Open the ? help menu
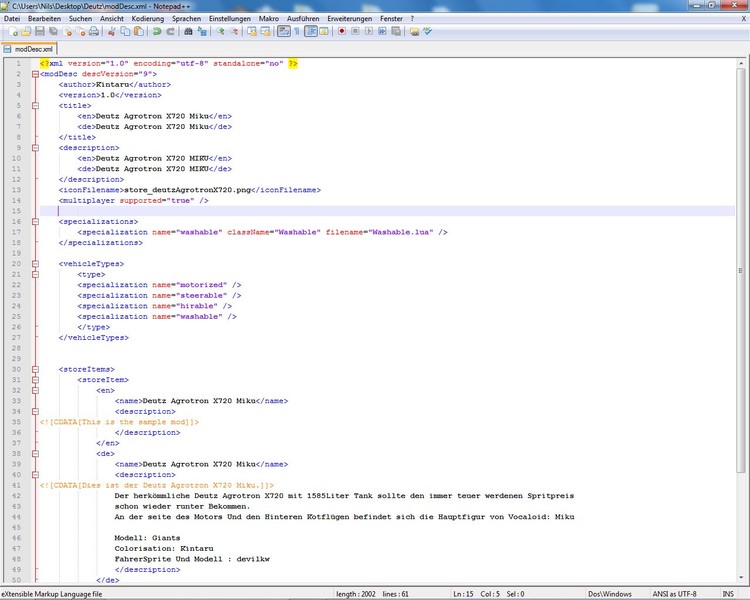The image size is (750, 600). tap(412, 19)
